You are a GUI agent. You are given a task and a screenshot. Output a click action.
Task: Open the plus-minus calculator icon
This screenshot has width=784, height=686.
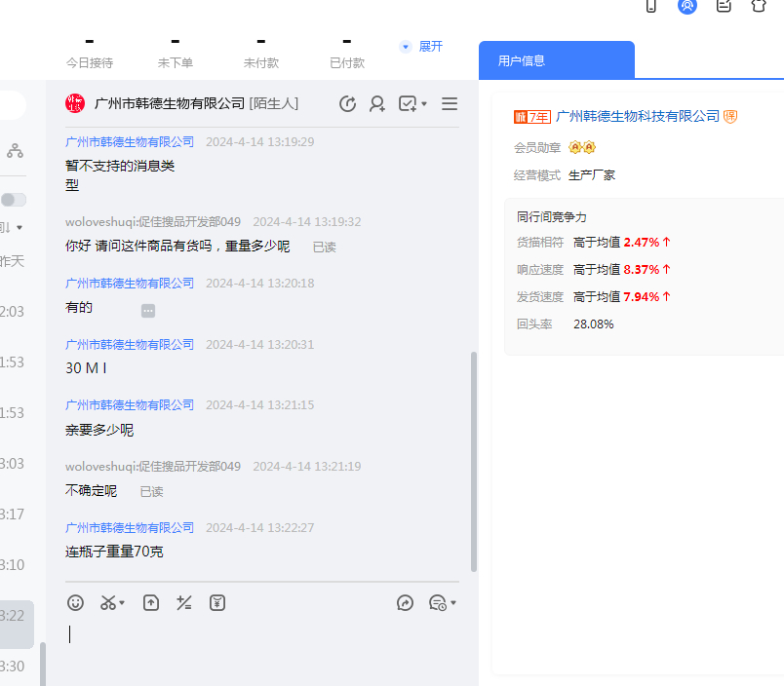[183, 603]
